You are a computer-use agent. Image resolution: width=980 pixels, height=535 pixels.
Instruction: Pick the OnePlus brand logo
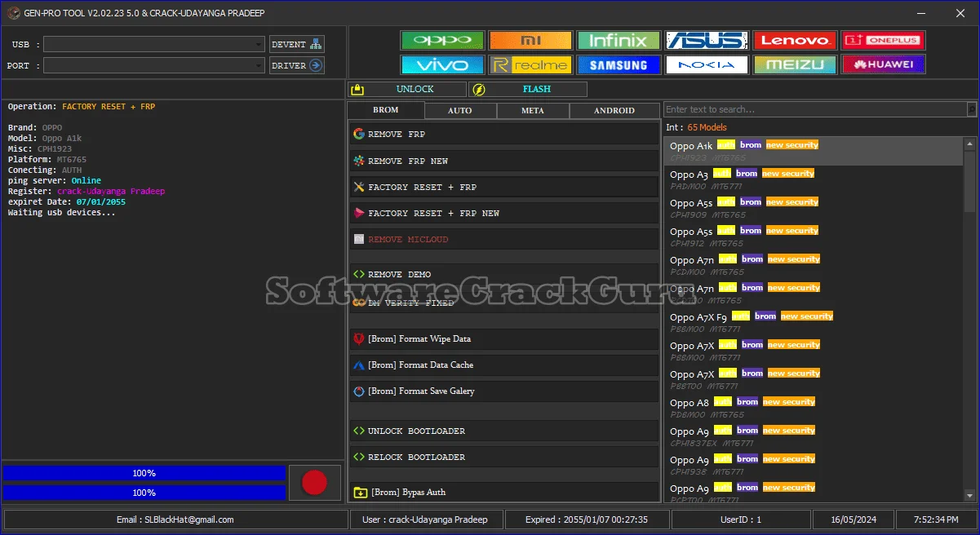pyautogui.click(x=883, y=41)
